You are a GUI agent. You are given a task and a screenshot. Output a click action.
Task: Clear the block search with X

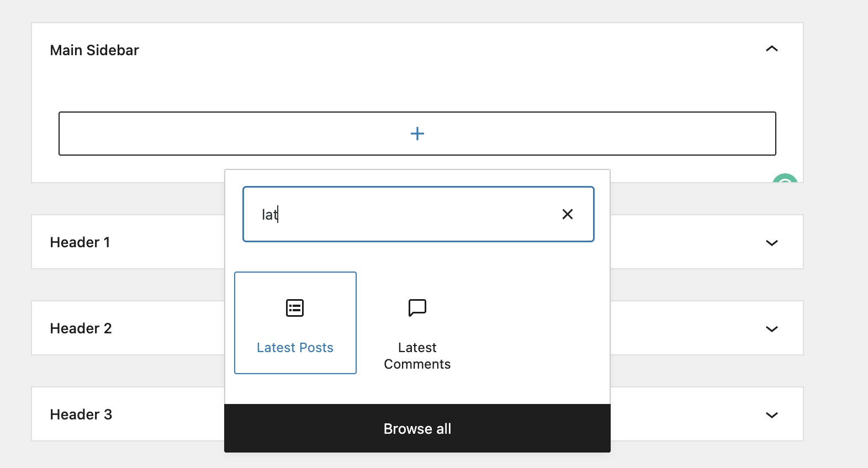coord(568,214)
